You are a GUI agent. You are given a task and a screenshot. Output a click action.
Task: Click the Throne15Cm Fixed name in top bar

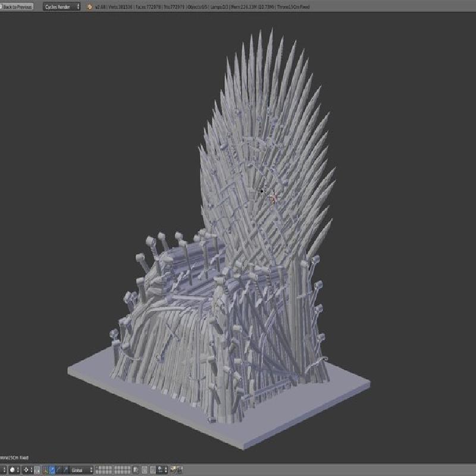click(293, 7)
